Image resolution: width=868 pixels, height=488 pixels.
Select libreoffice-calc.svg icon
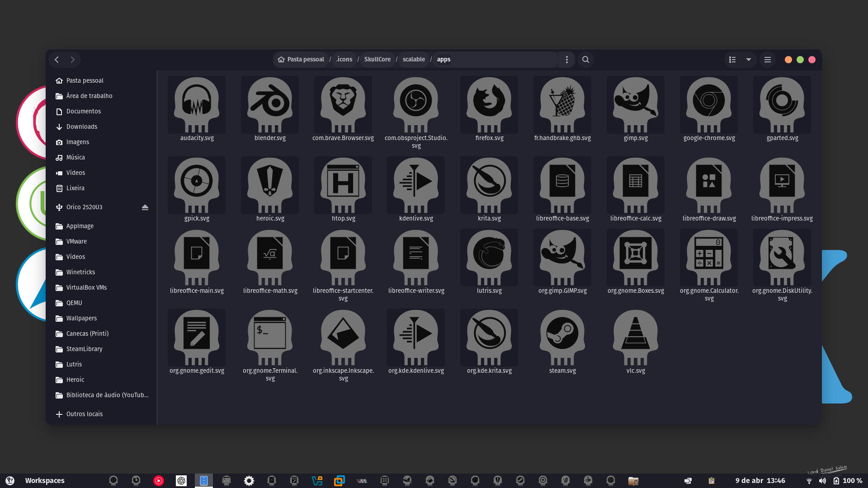point(636,185)
